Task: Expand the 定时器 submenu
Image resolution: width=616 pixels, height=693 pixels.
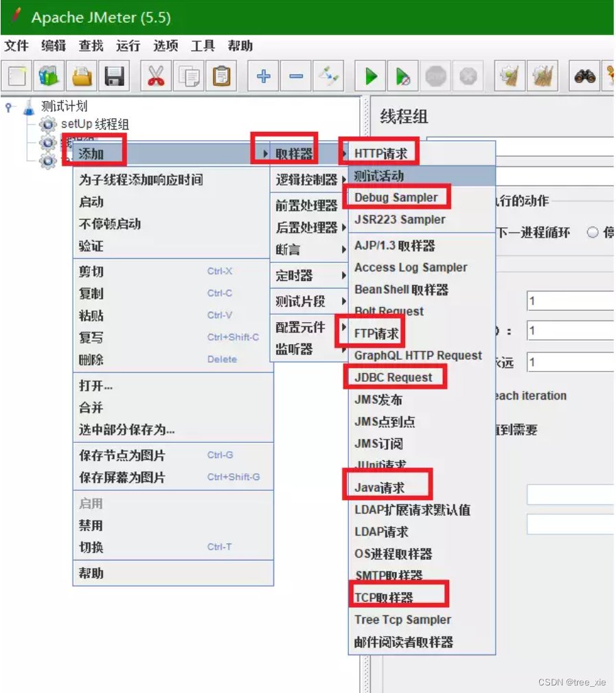Action: click(309, 276)
